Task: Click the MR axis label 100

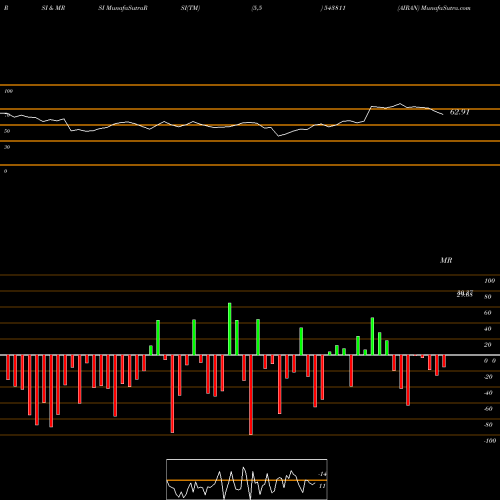Action: click(490, 281)
